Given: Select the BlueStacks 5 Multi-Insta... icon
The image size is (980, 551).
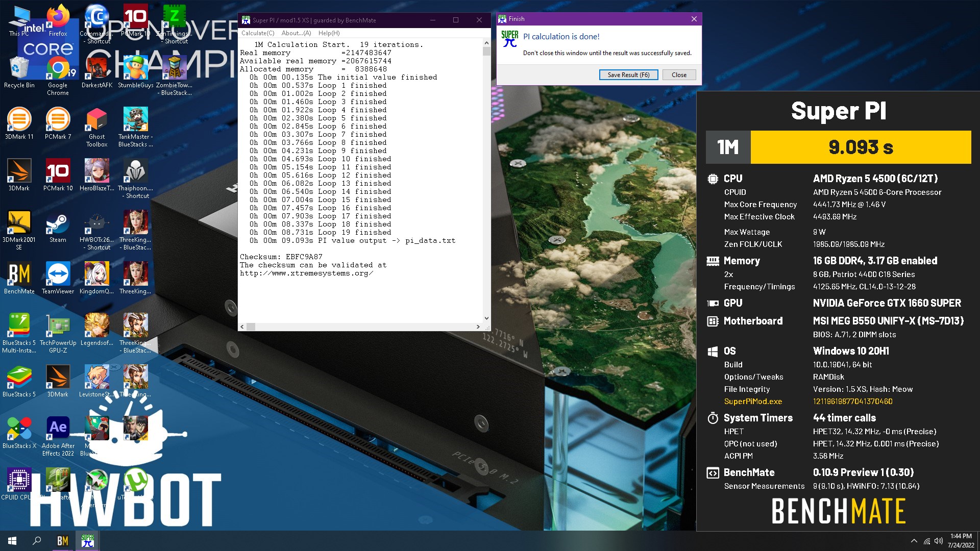Looking at the screenshot, I should point(19,334).
